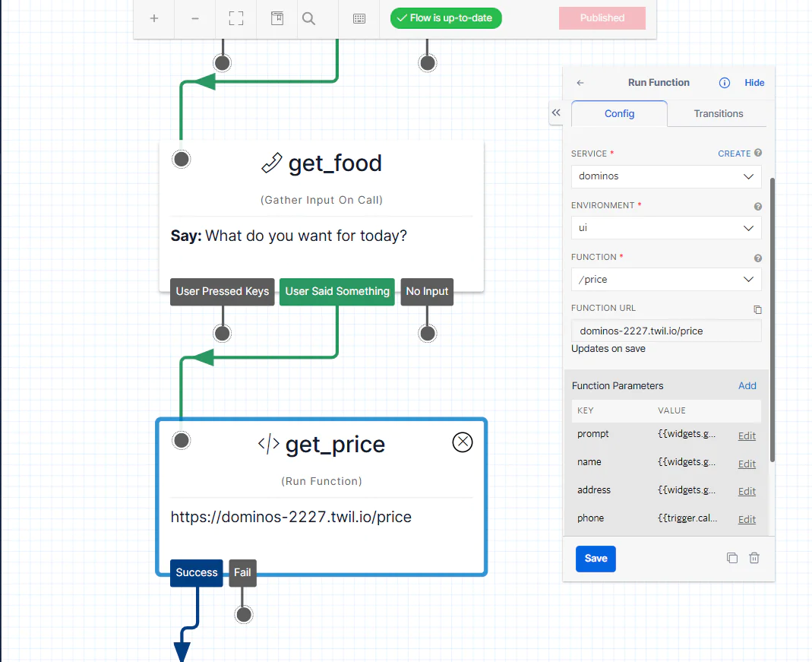812x662 pixels.
Task: Click the get_price code brackets icon
Action: (x=269, y=445)
